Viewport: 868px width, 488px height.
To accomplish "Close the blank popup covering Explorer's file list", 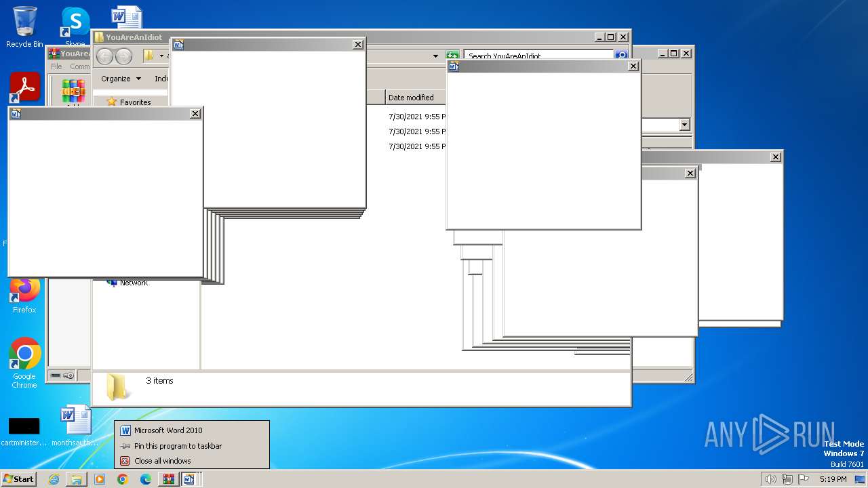I will point(358,45).
